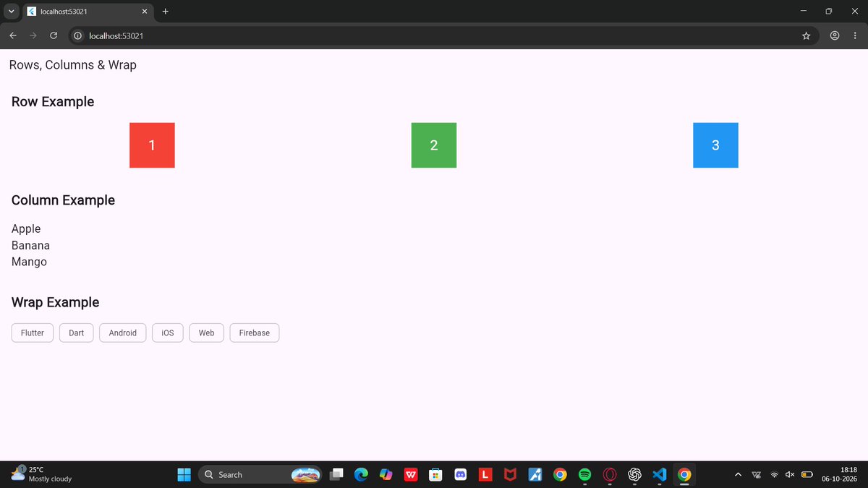Image resolution: width=868 pixels, height=488 pixels.
Task: Open the Chrome three-dot menu
Action: 854,35
